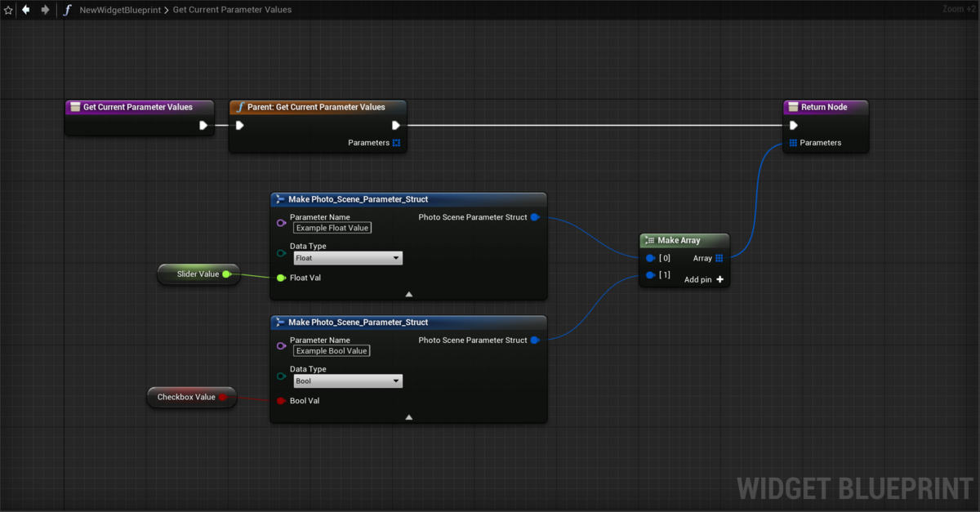This screenshot has width=980, height=512.
Task: Open the Data Type dropdown currently set to Bool
Action: point(347,381)
